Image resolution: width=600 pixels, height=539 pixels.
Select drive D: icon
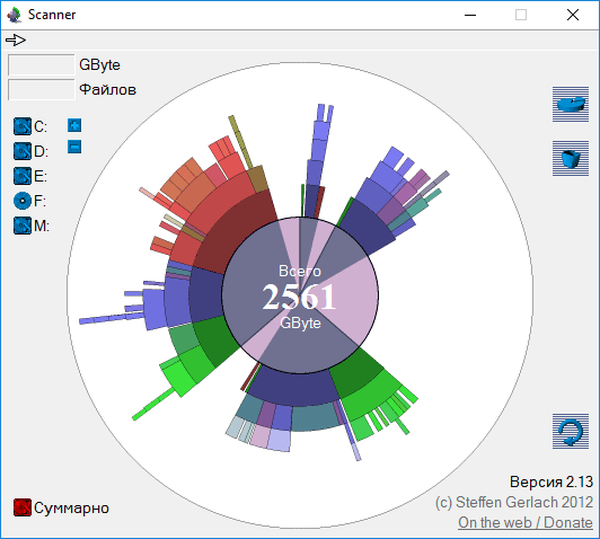click(x=23, y=152)
